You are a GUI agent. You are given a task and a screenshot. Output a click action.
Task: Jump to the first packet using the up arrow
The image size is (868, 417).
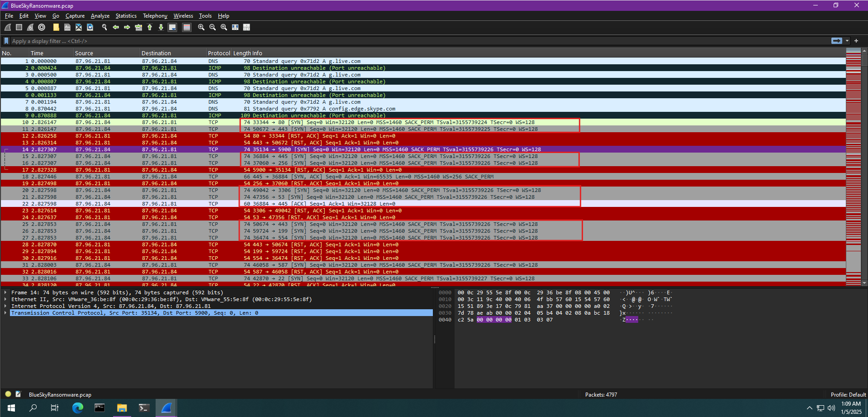(150, 28)
